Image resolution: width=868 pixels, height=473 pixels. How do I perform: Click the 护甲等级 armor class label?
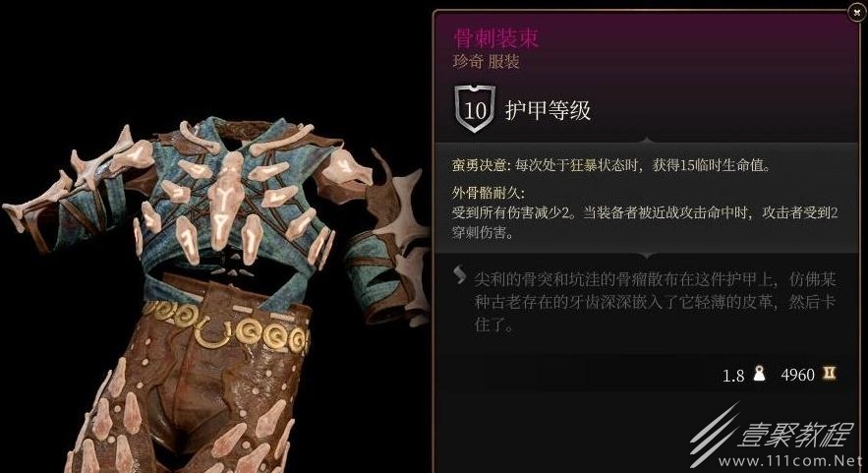(549, 110)
